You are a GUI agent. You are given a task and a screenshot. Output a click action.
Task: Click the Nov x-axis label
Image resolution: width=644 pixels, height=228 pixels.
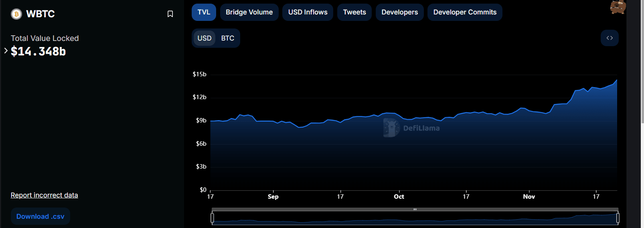click(x=529, y=197)
